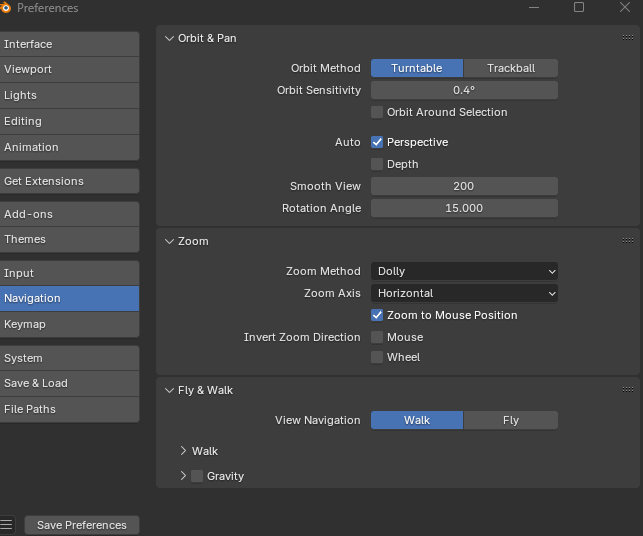This screenshot has width=643, height=536.
Task: Enable Orbit Around Selection checkbox
Action: [377, 112]
